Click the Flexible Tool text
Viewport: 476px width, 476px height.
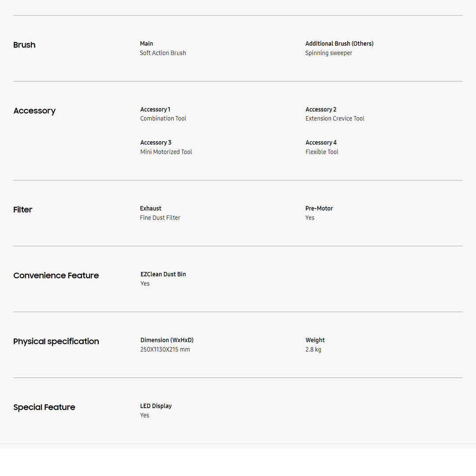pos(322,152)
